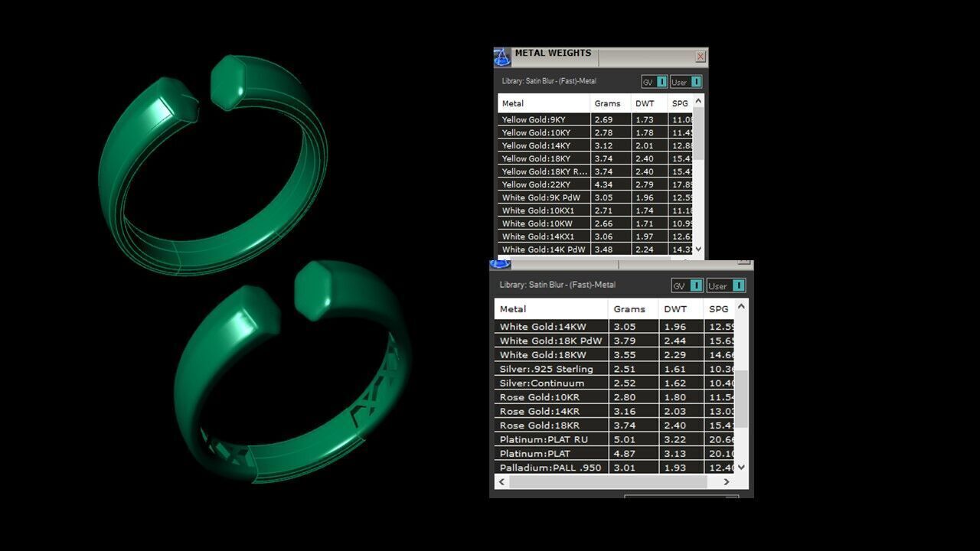Select Yellow Gold:18KY row

[595, 159]
